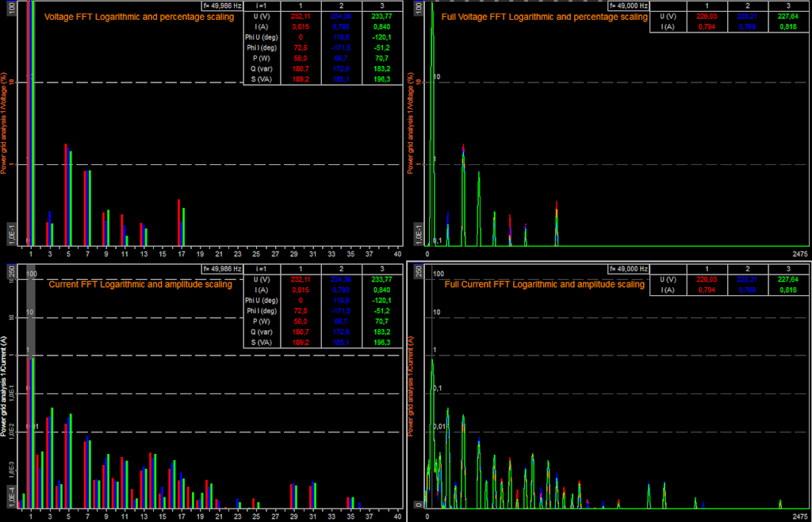The width and height of the screenshot is (812, 522).
Task: Click I (A) value 0,790 in Current FFT table
Action: click(x=341, y=290)
